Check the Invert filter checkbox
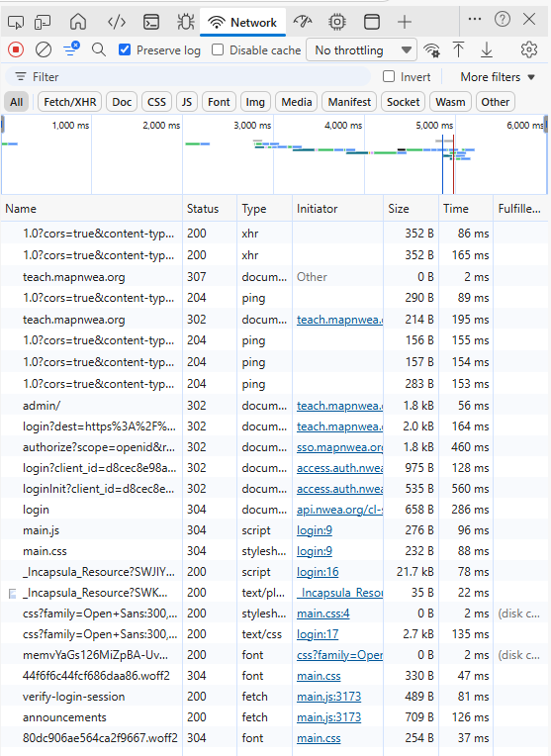Viewport: 551px width, 756px height. pyautogui.click(x=389, y=76)
